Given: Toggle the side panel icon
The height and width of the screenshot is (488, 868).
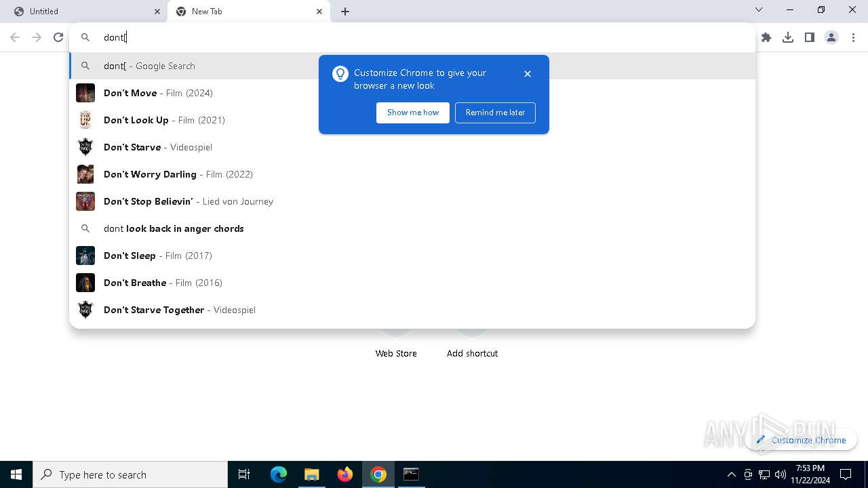Looking at the screenshot, I should tap(810, 37).
